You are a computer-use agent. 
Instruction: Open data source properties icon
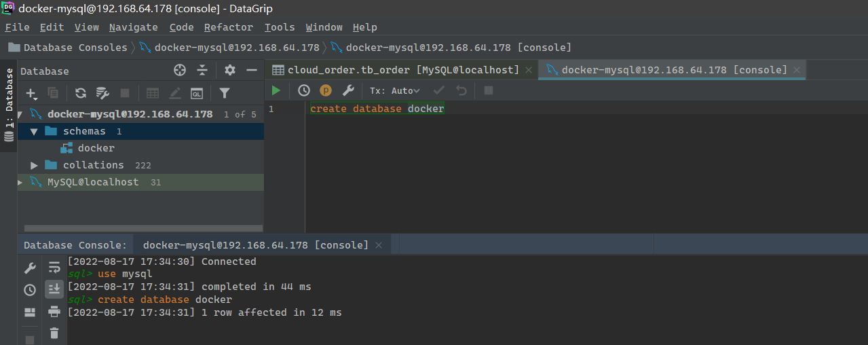point(102,93)
